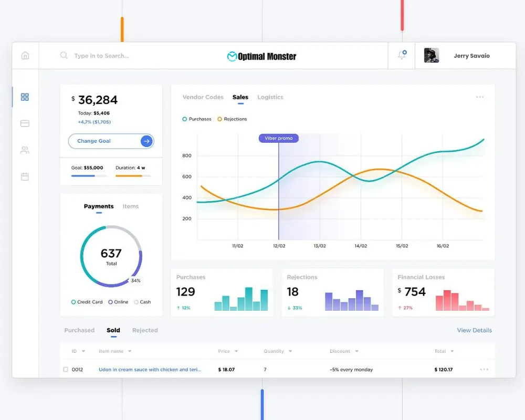Expand the Item name column dropdown
This screenshot has height=420, width=525.
(130, 351)
